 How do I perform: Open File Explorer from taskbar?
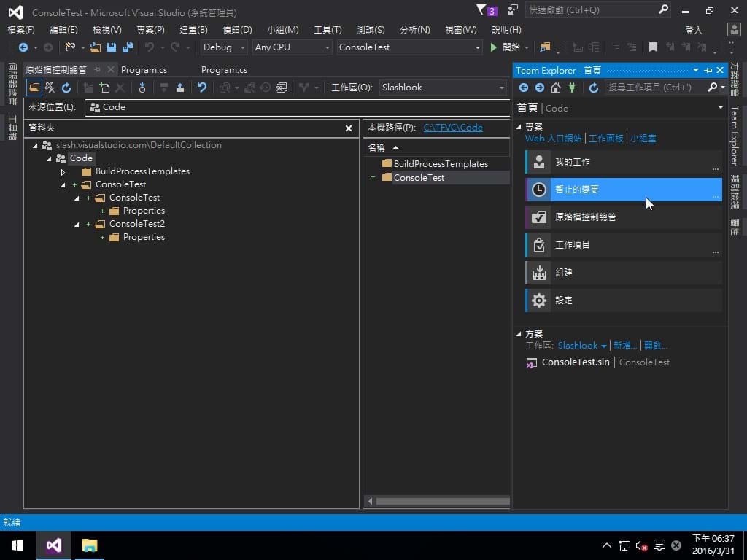tap(89, 545)
